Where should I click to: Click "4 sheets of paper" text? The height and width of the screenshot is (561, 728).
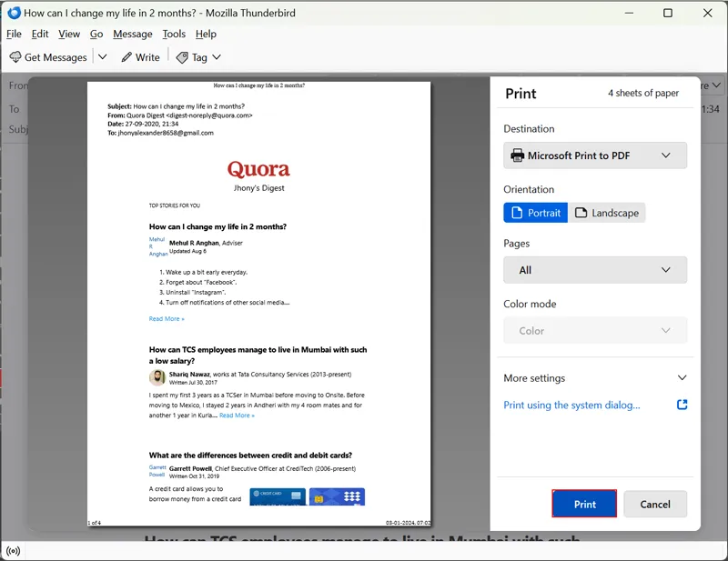pos(643,93)
